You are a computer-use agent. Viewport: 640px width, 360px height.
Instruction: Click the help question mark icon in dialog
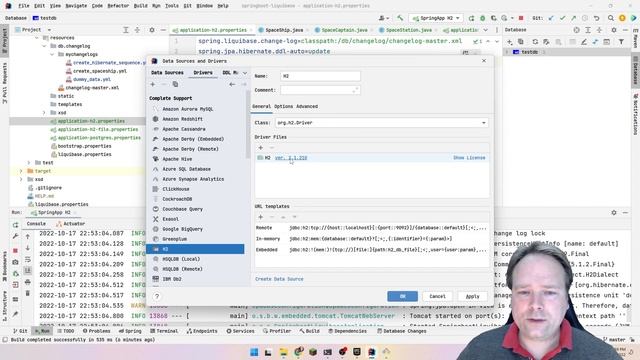point(157,296)
